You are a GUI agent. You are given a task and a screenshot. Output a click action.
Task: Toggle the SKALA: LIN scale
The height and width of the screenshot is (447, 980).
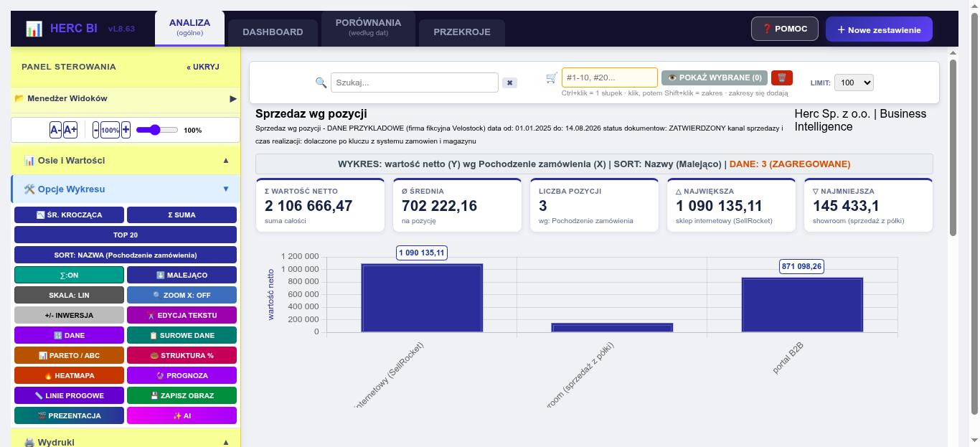click(69, 295)
